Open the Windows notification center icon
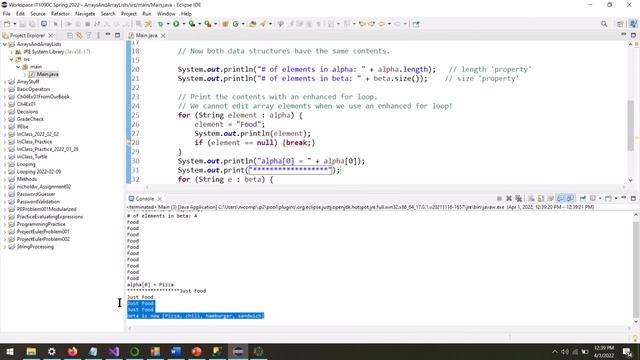 click(x=627, y=351)
